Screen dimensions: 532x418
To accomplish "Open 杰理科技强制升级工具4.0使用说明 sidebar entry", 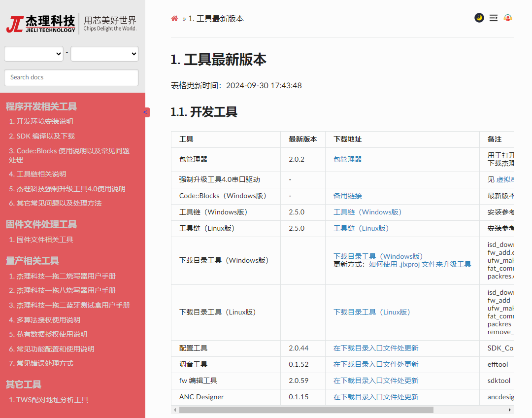I will (67, 189).
